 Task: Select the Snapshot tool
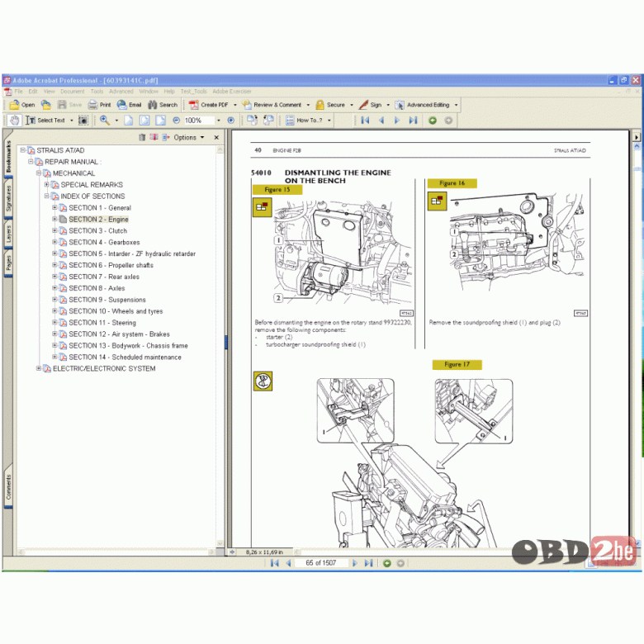click(x=83, y=121)
